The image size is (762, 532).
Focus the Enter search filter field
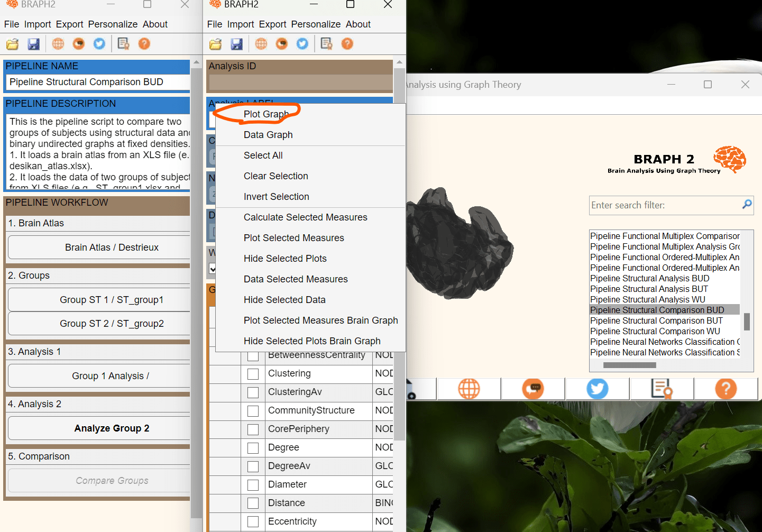click(666, 205)
